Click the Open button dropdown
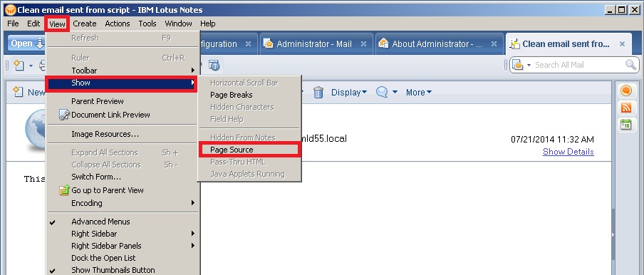 pyautogui.click(x=26, y=43)
